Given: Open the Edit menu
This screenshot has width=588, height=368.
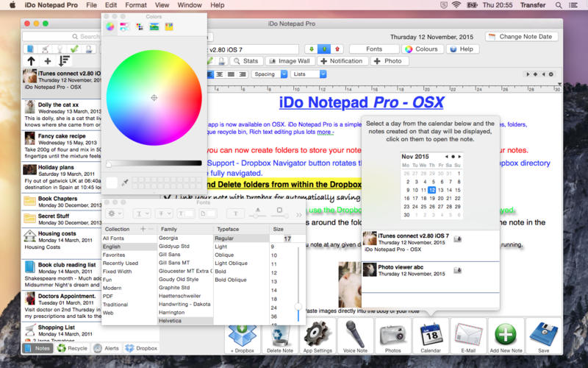Looking at the screenshot, I should 111,5.
